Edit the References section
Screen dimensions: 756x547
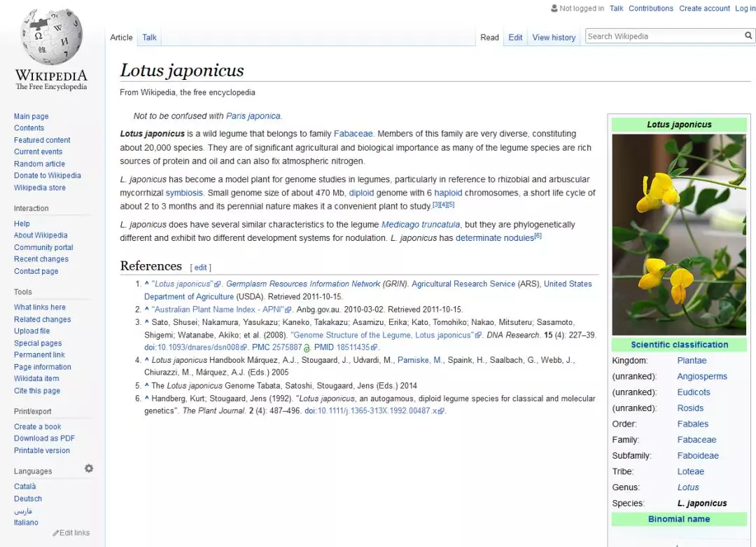coord(200,268)
